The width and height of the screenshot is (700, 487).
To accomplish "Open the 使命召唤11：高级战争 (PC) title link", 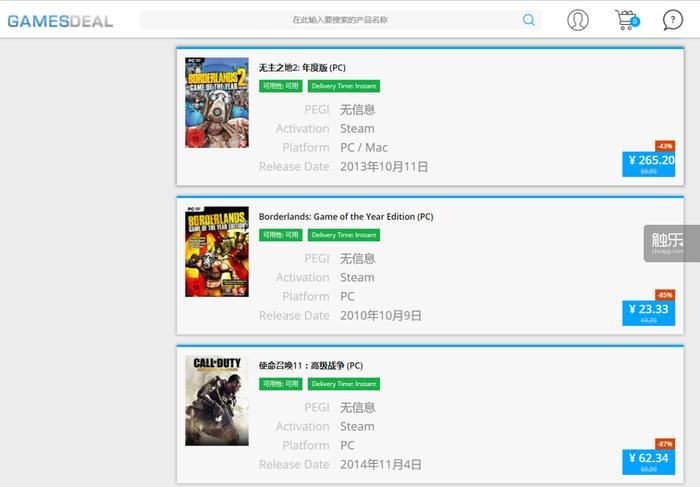I will 311,366.
